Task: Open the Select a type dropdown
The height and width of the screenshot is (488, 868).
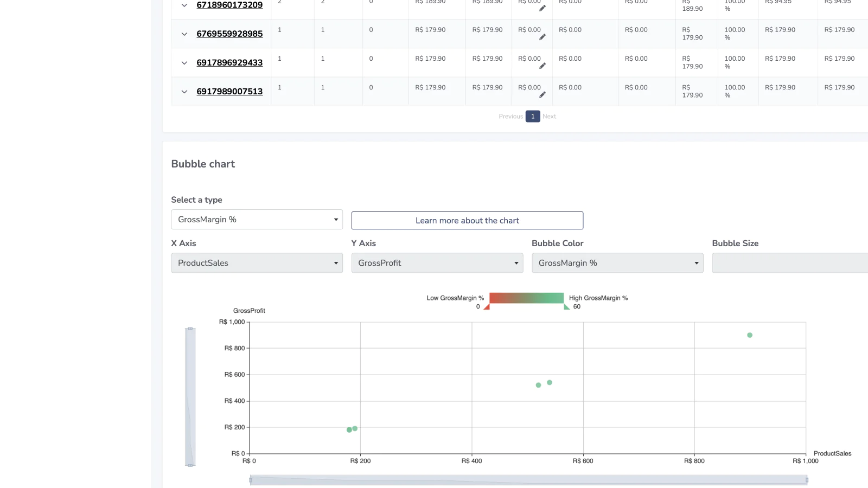Action: pyautogui.click(x=257, y=220)
